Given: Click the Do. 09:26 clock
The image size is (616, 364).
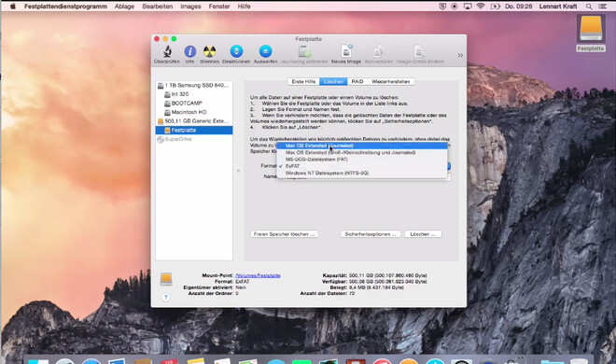Looking at the screenshot, I should (x=519, y=7).
